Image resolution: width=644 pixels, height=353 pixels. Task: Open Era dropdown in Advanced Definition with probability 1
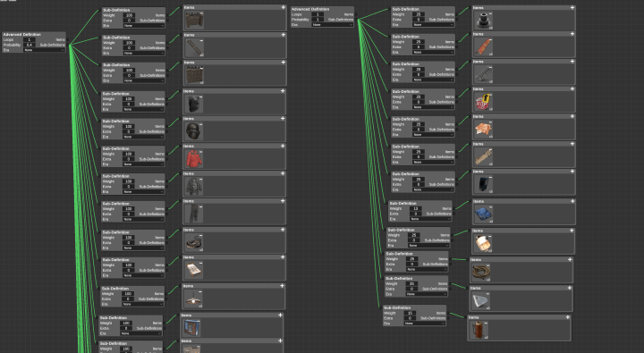pos(332,25)
